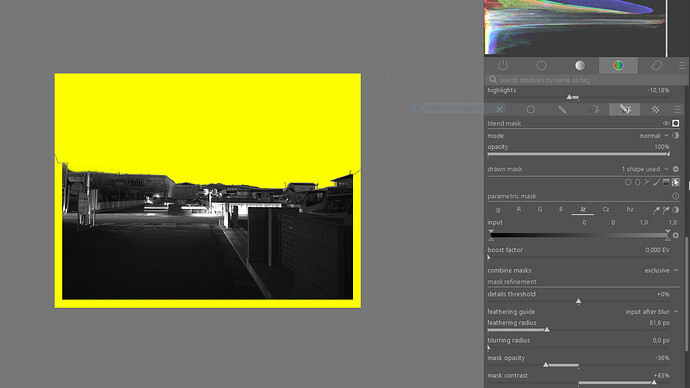690x388 pixels.
Task: Focus the search modules input field
Action: [586, 80]
